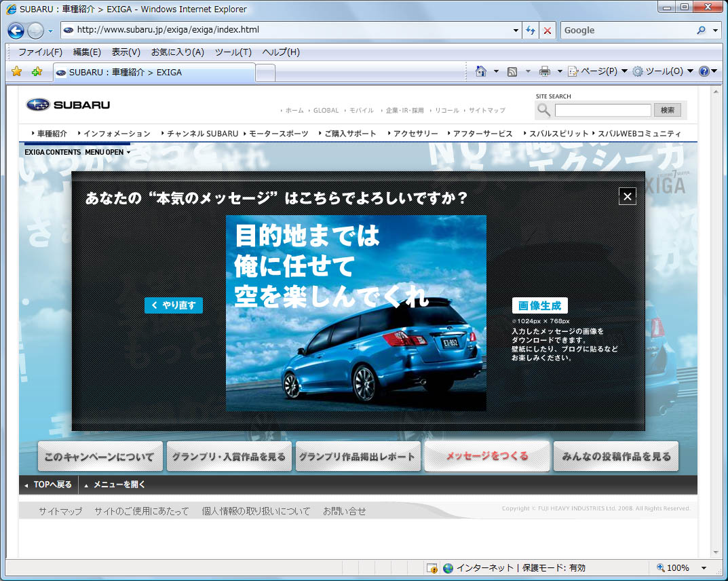Open the ツール(O) toolbar menu
The width and height of the screenshot is (728, 581).
663,71
